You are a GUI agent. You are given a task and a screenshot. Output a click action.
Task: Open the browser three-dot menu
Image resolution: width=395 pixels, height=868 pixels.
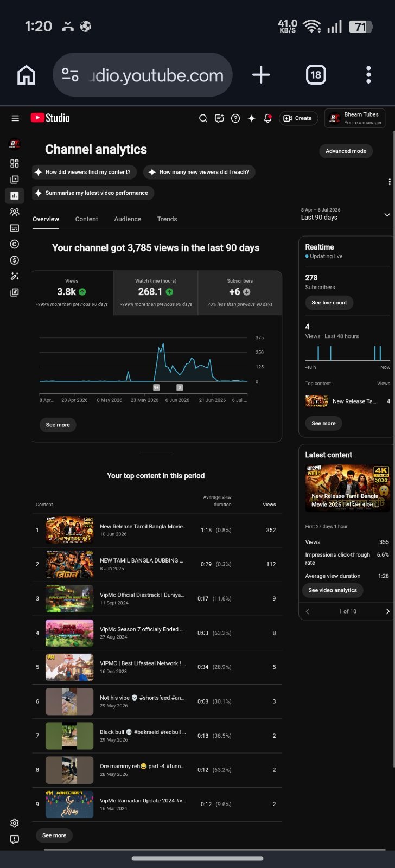(x=368, y=75)
